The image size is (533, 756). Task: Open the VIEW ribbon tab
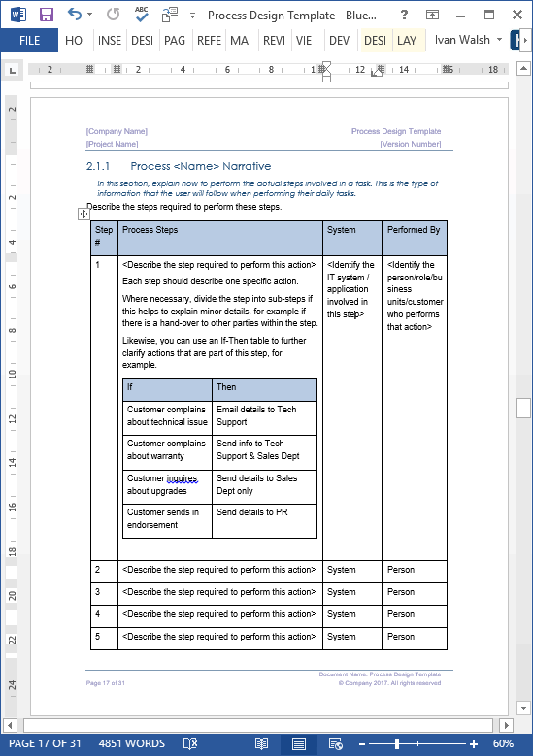(304, 41)
